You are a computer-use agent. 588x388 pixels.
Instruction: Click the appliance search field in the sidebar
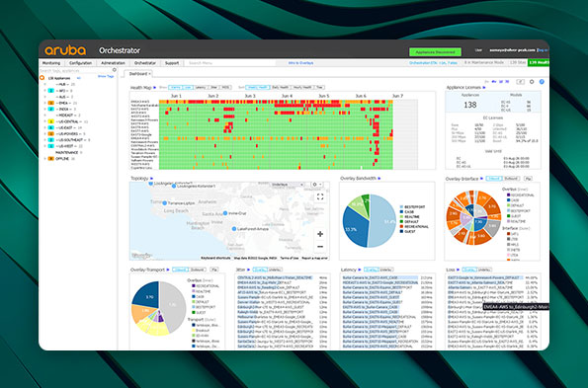(75, 70)
